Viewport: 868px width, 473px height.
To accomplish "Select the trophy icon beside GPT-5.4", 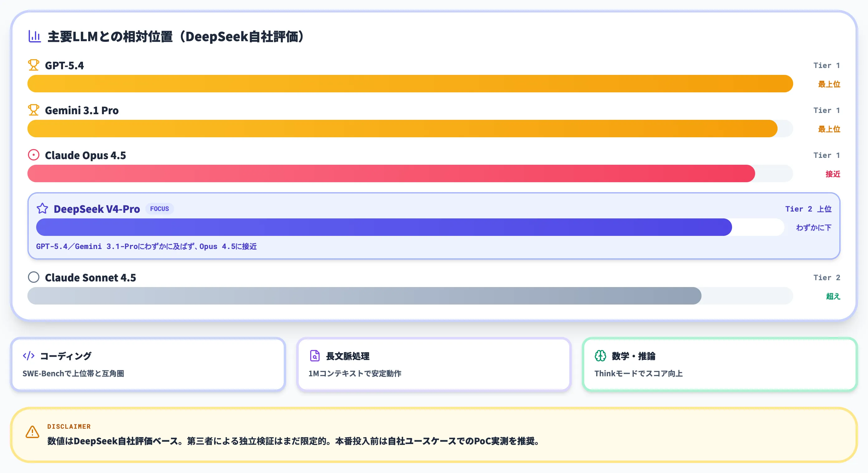I will [33, 65].
